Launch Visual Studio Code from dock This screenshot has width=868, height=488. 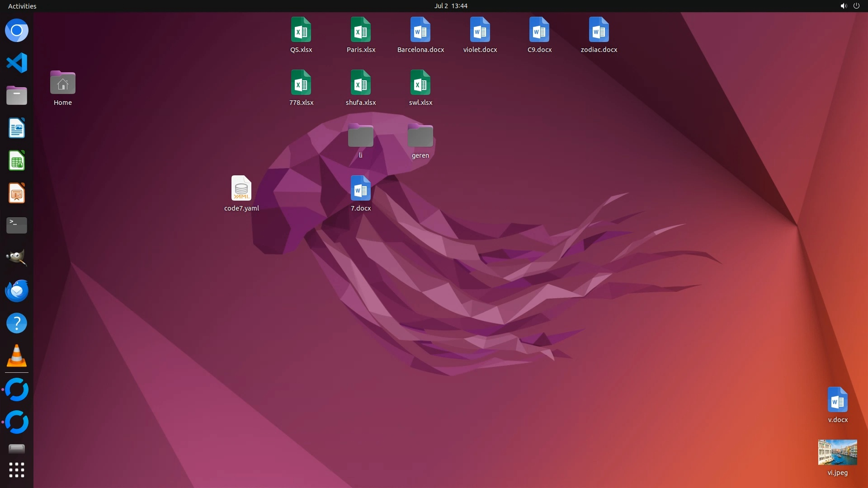click(x=17, y=63)
